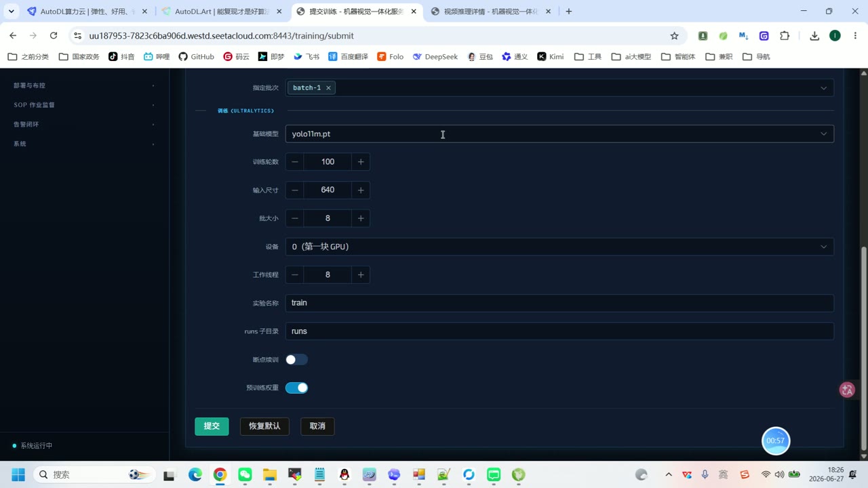
Task: Toggle the 断点续训 resume training switch
Action: 296,359
